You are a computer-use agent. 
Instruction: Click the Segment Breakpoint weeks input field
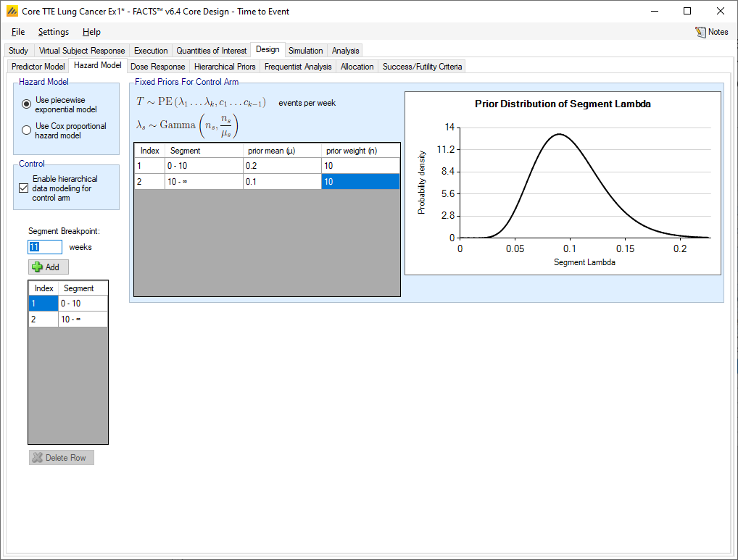[45, 247]
